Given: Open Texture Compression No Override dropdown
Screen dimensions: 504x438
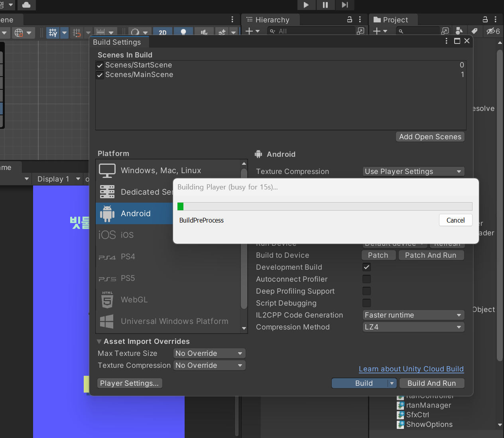Looking at the screenshot, I should pos(209,365).
